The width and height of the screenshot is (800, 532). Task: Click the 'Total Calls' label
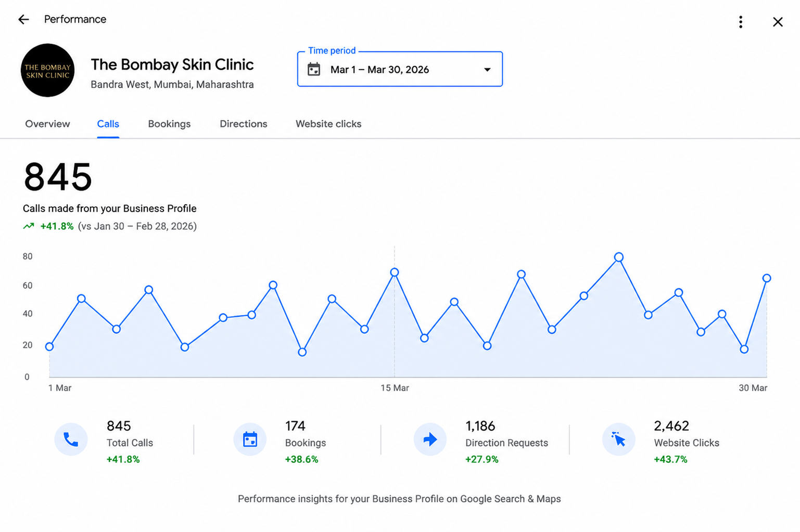[x=130, y=443]
